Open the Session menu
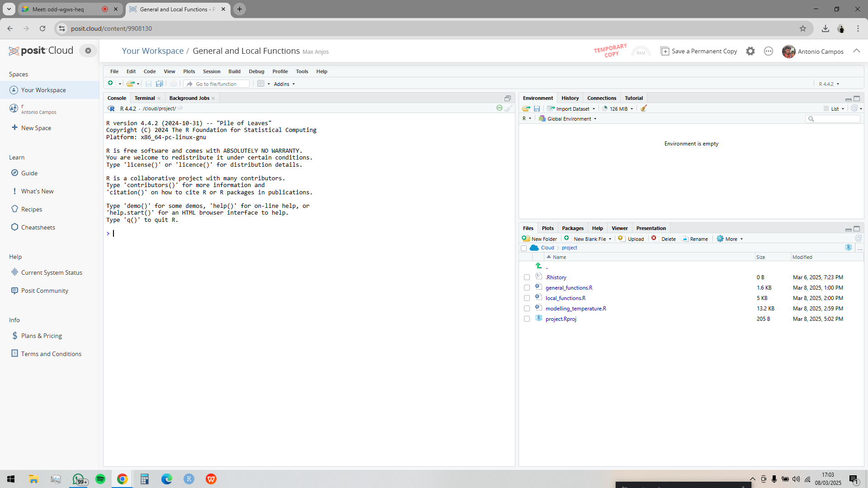 212,71
